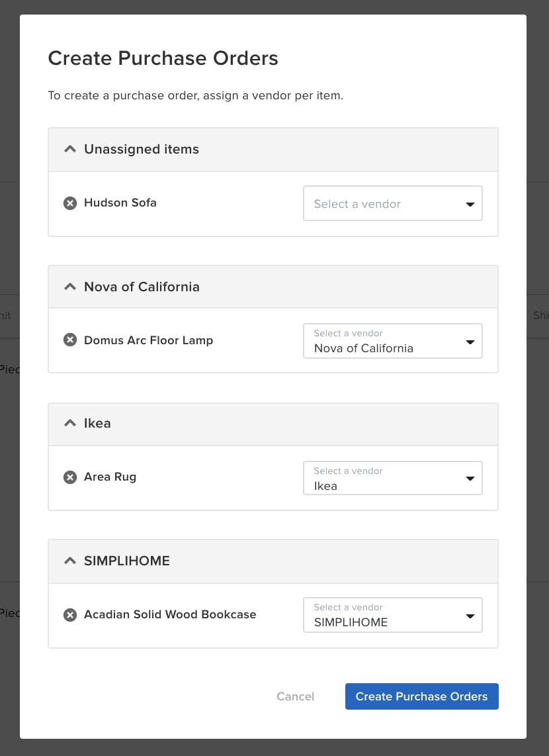
Task: Collapse the SIMPLIHOME section
Action: pyautogui.click(x=69, y=559)
